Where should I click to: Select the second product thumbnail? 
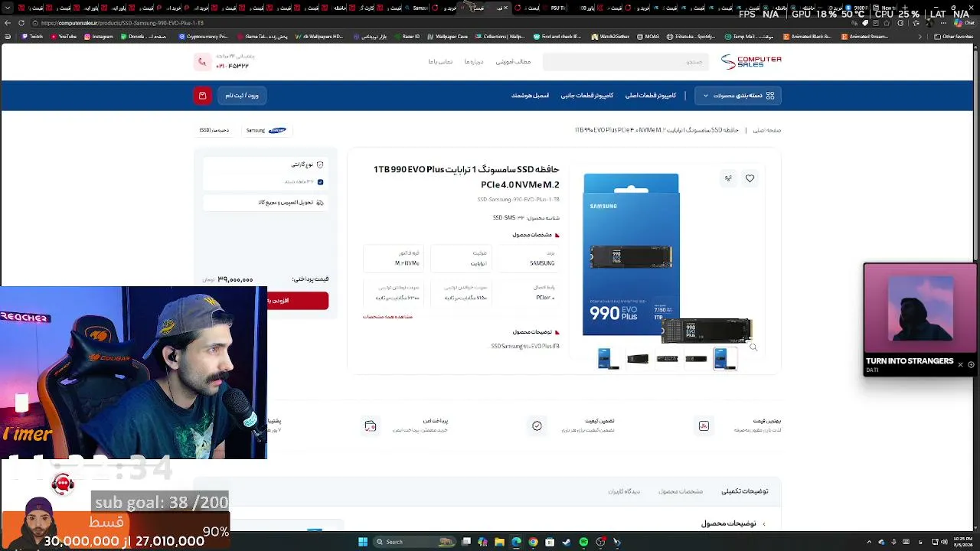[x=638, y=358]
